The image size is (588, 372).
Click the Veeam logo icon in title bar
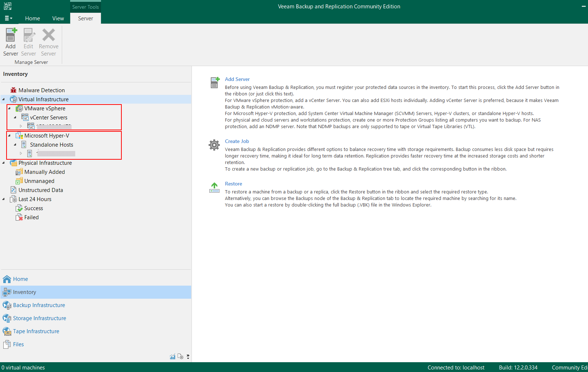coord(8,6)
